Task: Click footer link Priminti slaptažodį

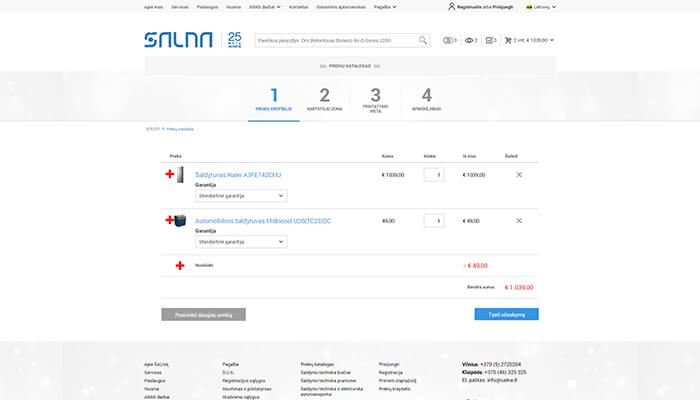Action: tap(397, 381)
